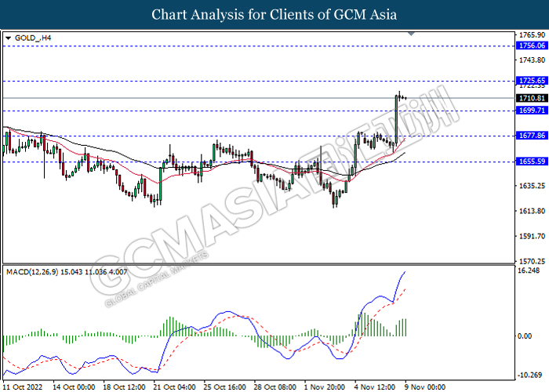This screenshot has height=392, width=549.
Task: Click the chart shift triangle marker at top
Action: point(412,34)
